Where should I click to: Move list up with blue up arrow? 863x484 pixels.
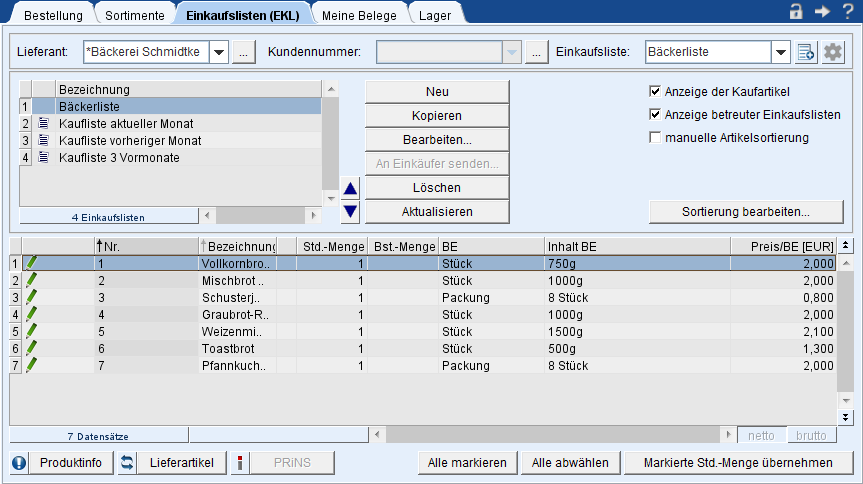pyautogui.click(x=350, y=189)
